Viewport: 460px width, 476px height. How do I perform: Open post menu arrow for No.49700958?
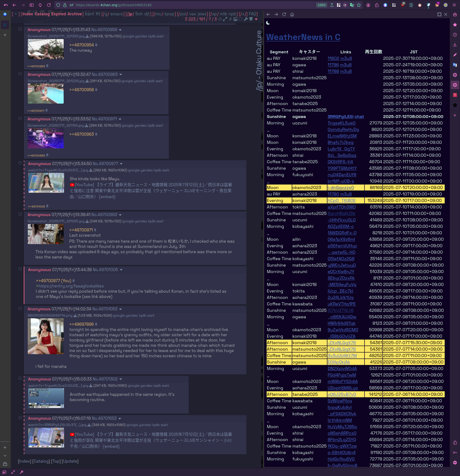[x=120, y=30]
